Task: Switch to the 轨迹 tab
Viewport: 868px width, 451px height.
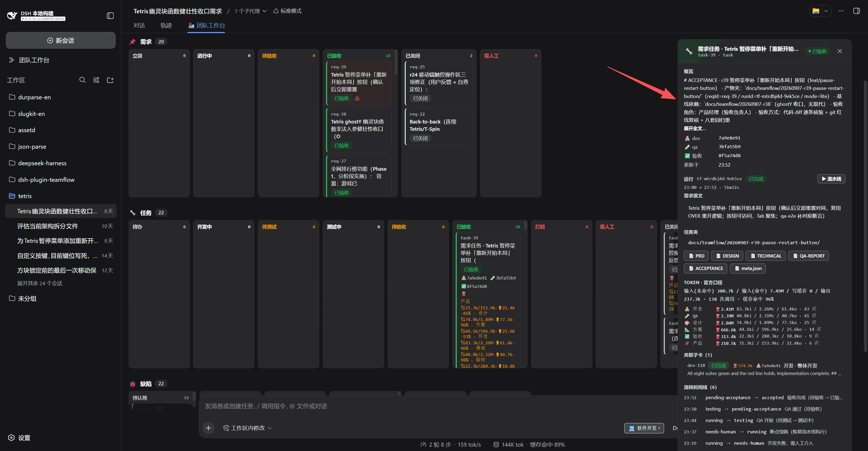Action: (x=166, y=25)
